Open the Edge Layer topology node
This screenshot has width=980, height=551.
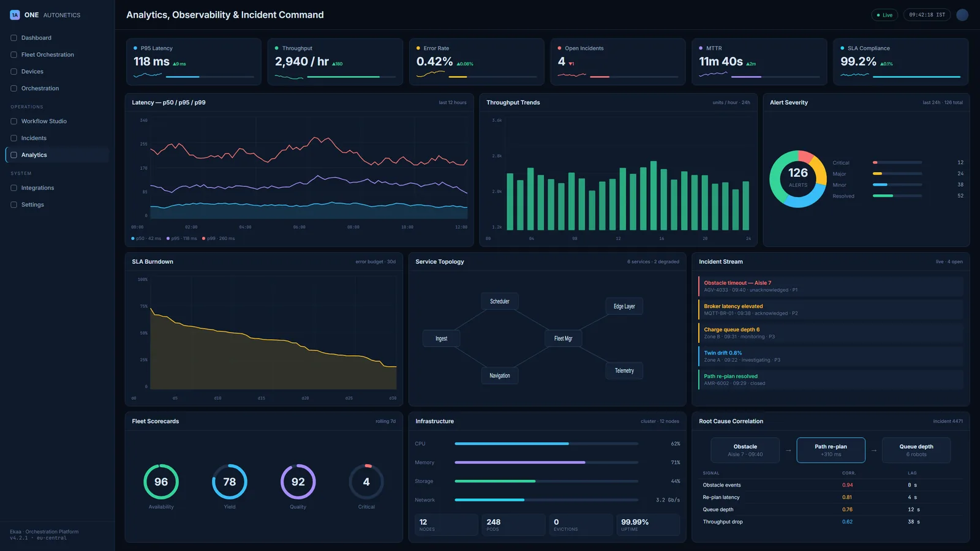coord(624,306)
